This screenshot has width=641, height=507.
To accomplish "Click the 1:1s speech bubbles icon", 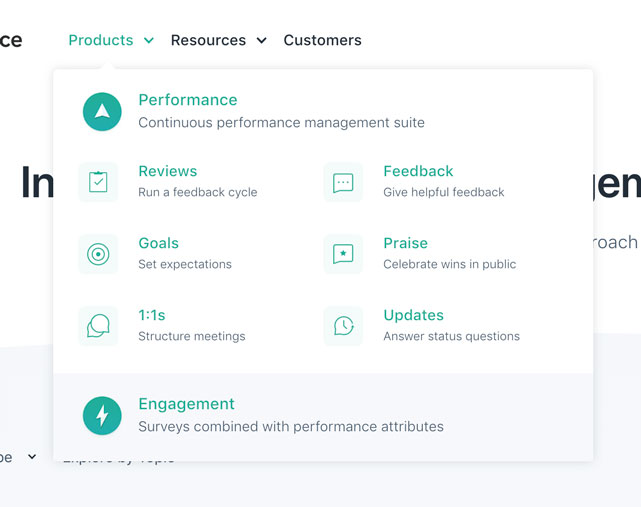I will pyautogui.click(x=98, y=326).
